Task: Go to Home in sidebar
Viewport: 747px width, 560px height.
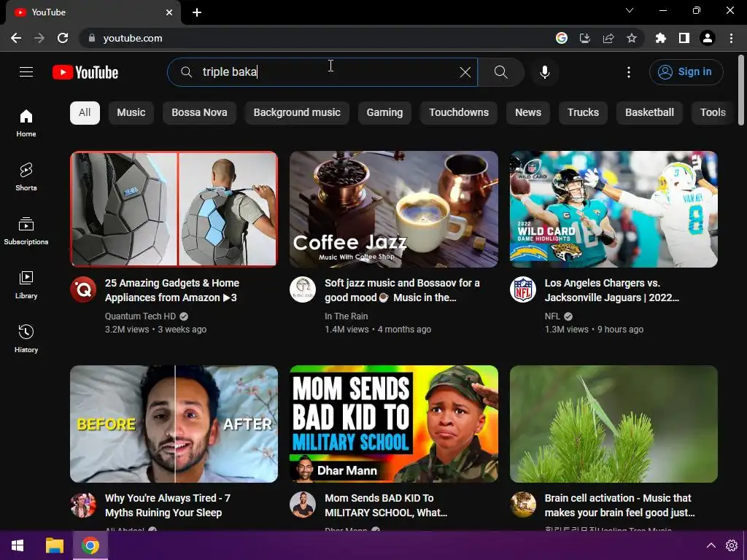Action: [x=26, y=123]
